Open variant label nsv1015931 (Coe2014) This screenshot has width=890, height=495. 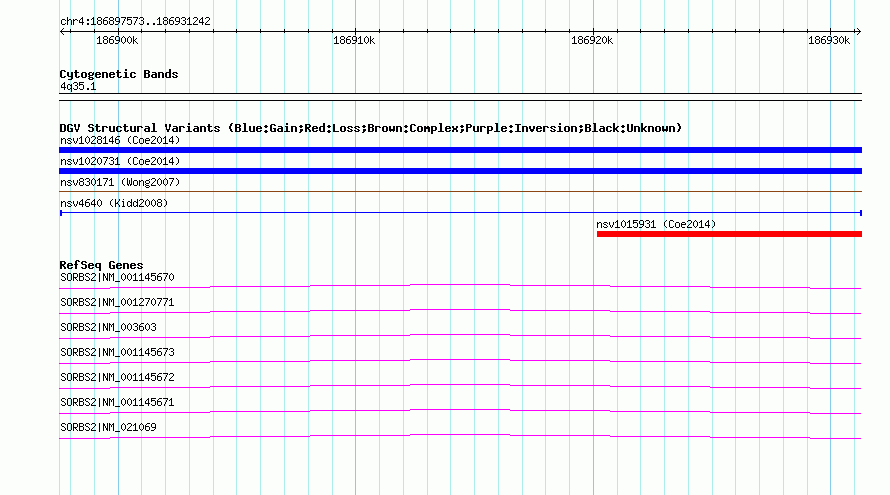(x=656, y=224)
